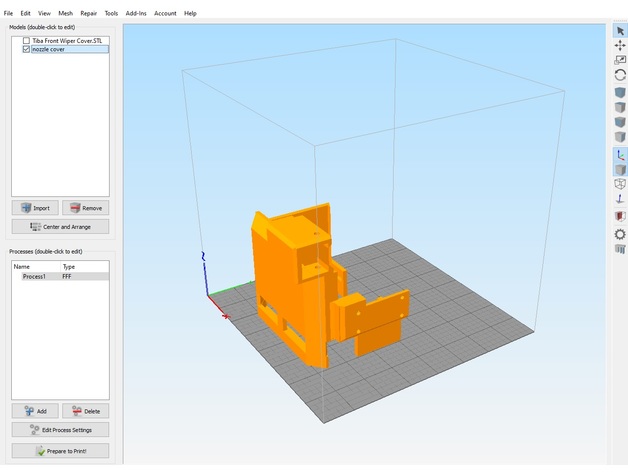Screen dimensions: 628x472
Task: Click the Prepare to Print! button
Action: (x=60, y=451)
